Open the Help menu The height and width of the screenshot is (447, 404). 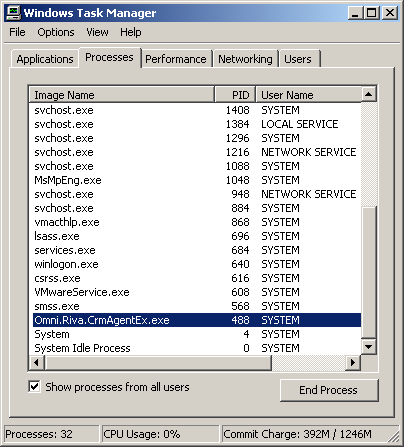pyautogui.click(x=131, y=32)
